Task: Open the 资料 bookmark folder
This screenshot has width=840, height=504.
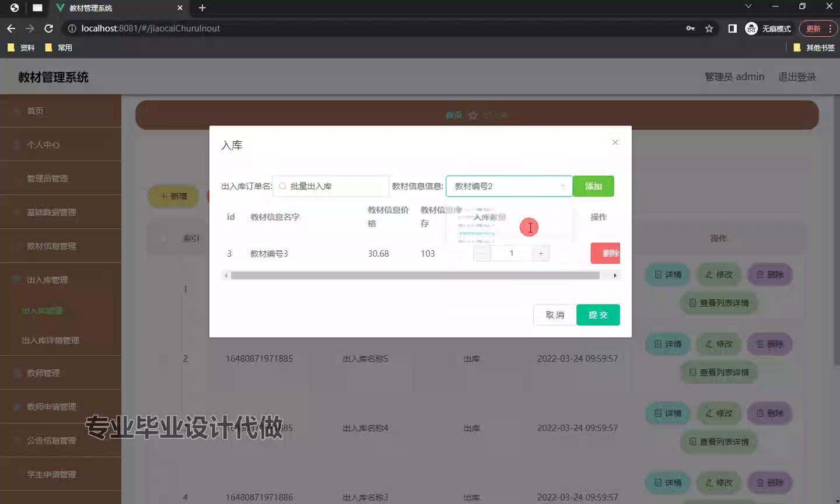Action: 21,48
